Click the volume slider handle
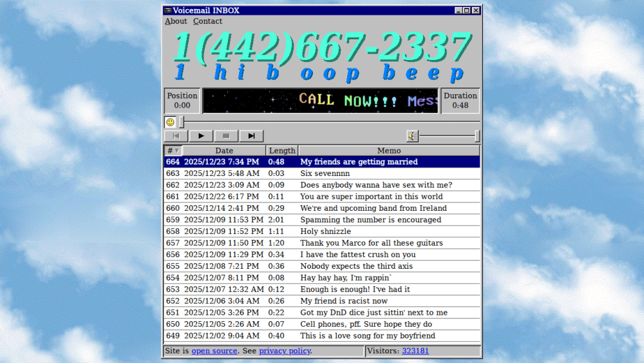 tap(477, 136)
